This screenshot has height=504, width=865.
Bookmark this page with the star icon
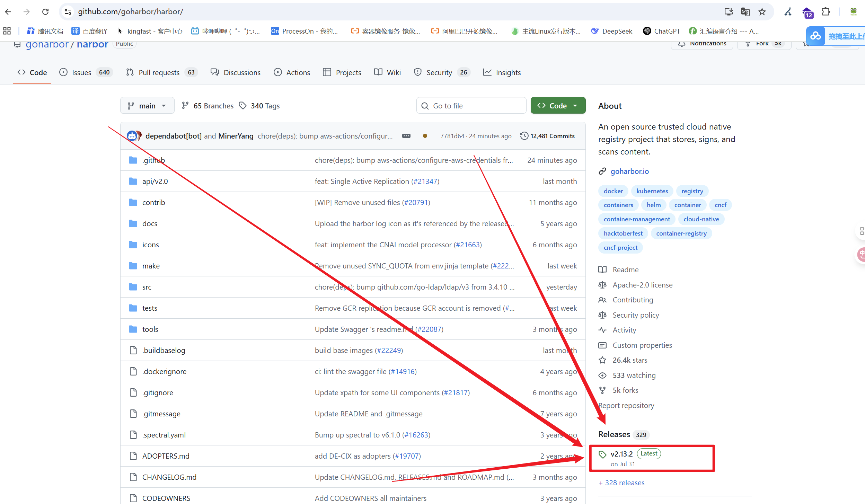(762, 12)
